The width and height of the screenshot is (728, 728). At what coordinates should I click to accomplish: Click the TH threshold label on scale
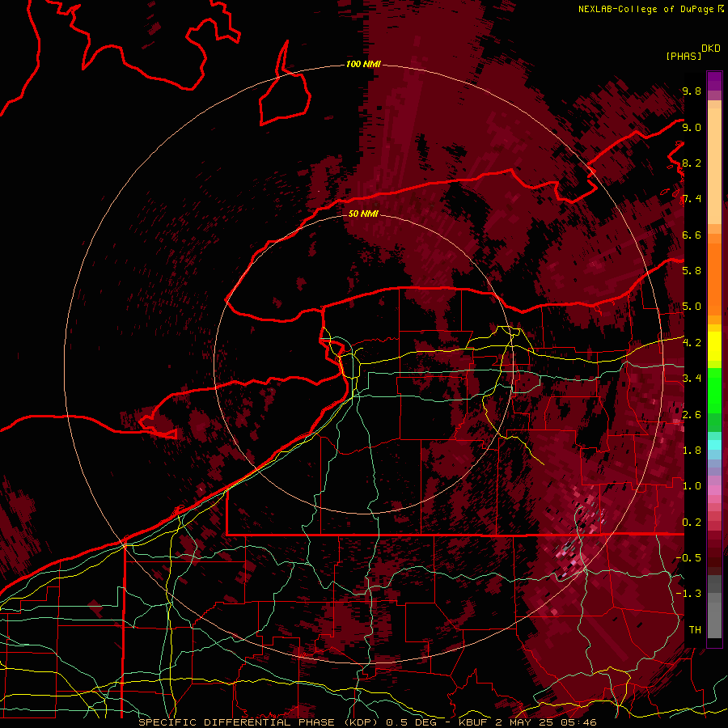click(x=695, y=630)
